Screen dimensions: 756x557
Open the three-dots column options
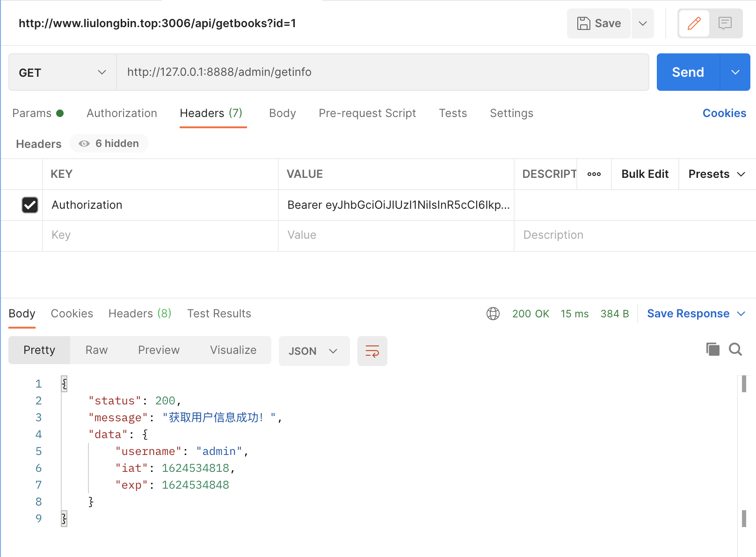594,174
